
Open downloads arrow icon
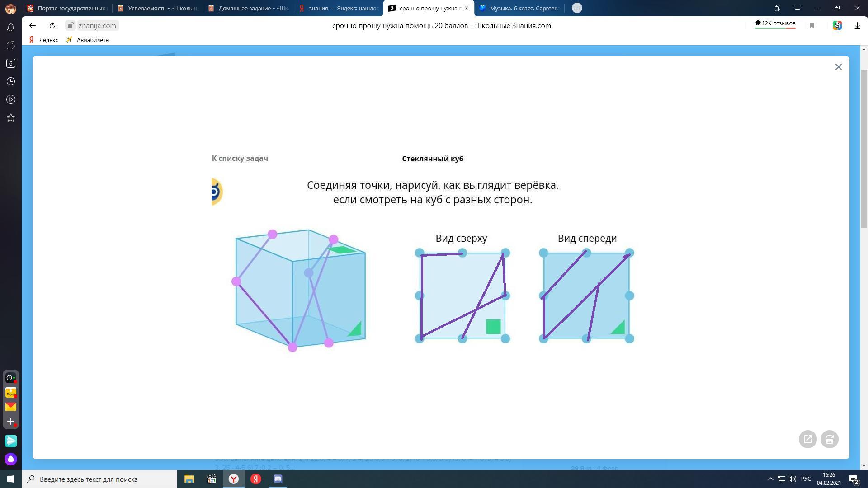(857, 26)
